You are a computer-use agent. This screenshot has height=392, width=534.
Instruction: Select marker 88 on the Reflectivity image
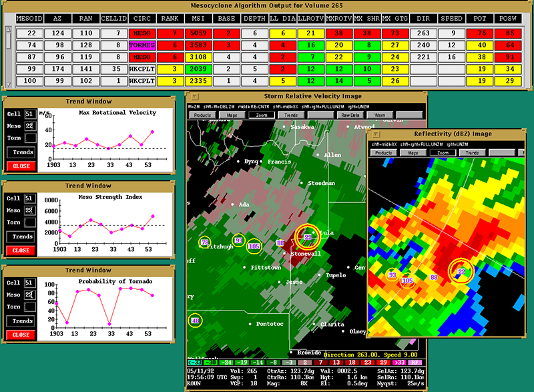pos(434,277)
